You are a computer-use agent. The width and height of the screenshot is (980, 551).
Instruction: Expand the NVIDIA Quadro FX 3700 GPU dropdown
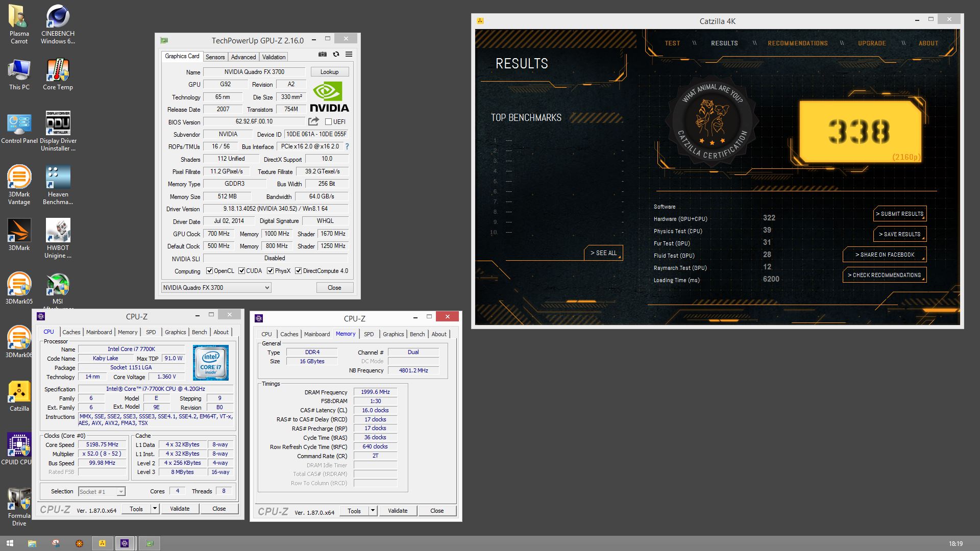pyautogui.click(x=216, y=288)
